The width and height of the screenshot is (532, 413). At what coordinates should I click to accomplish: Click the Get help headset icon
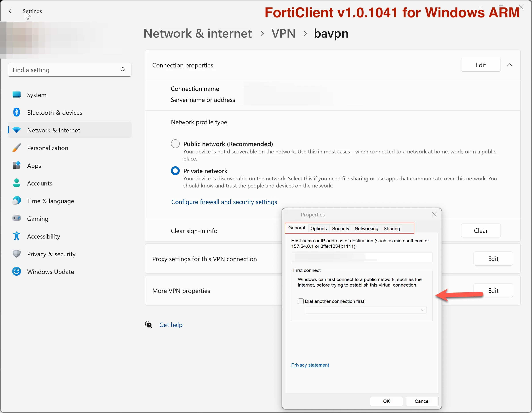tap(148, 325)
